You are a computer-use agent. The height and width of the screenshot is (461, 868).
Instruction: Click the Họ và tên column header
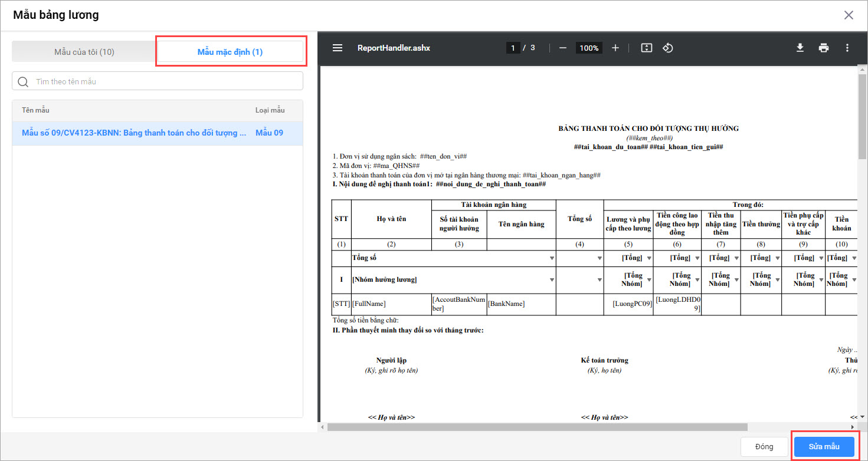[x=391, y=219]
